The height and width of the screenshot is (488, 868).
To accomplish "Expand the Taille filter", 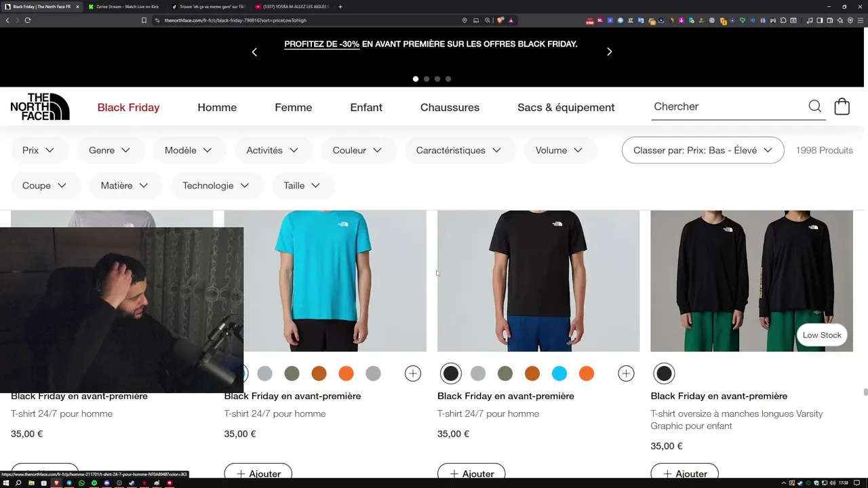I will 302,186.
